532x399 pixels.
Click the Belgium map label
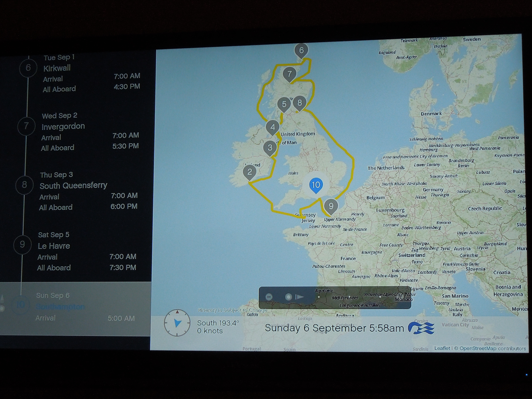coord(375,198)
